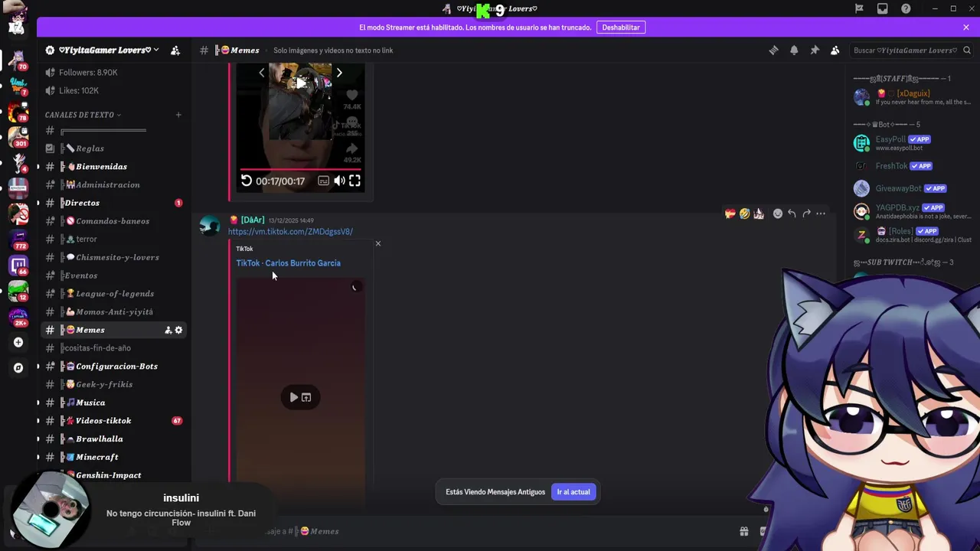Dismiss the Streamer mode banner
The image size is (980, 551).
coord(966,28)
